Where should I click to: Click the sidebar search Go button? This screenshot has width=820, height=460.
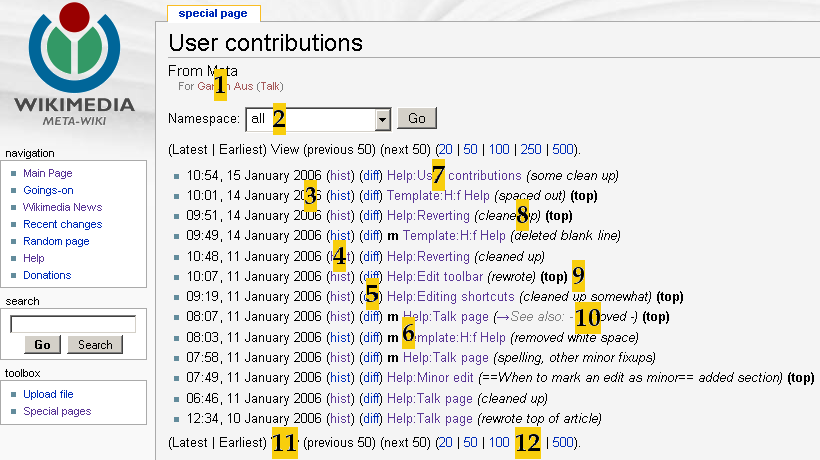click(42, 344)
